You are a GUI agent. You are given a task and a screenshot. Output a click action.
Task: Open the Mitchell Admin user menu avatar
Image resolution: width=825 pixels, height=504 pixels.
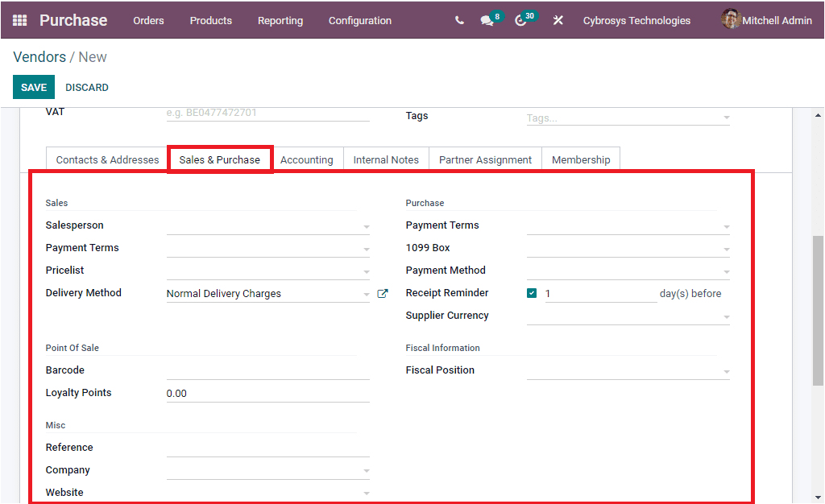point(731,20)
